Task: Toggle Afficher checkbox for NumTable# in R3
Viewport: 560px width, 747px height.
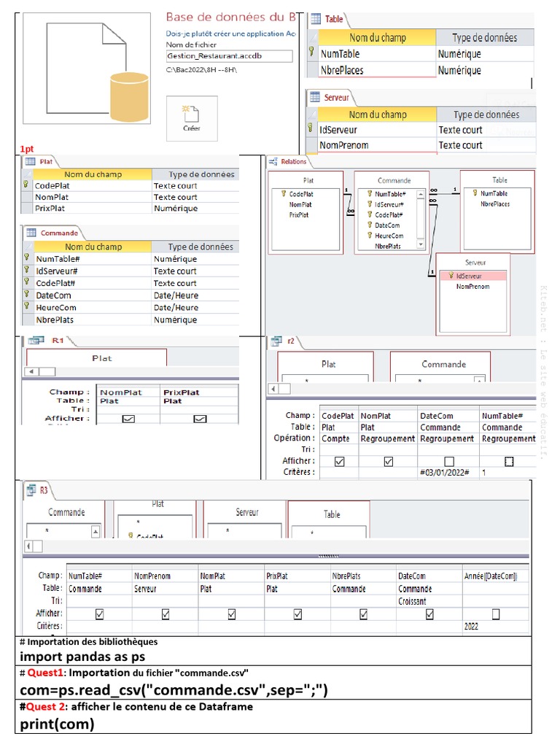Action: pyautogui.click(x=99, y=614)
